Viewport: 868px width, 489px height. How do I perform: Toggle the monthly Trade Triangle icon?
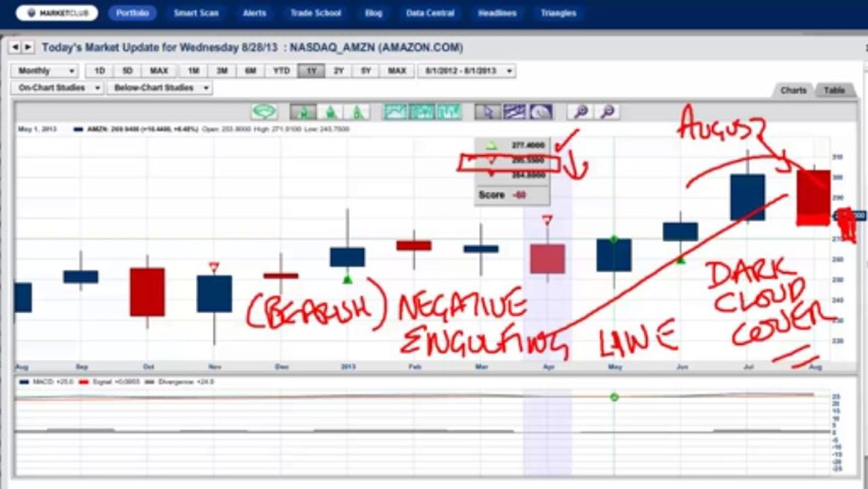[x=303, y=112]
